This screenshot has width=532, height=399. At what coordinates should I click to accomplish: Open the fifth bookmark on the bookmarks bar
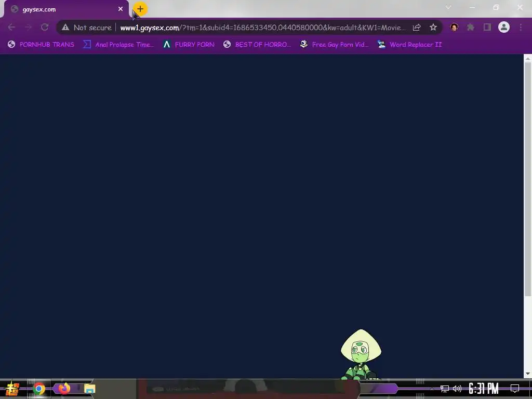334,45
